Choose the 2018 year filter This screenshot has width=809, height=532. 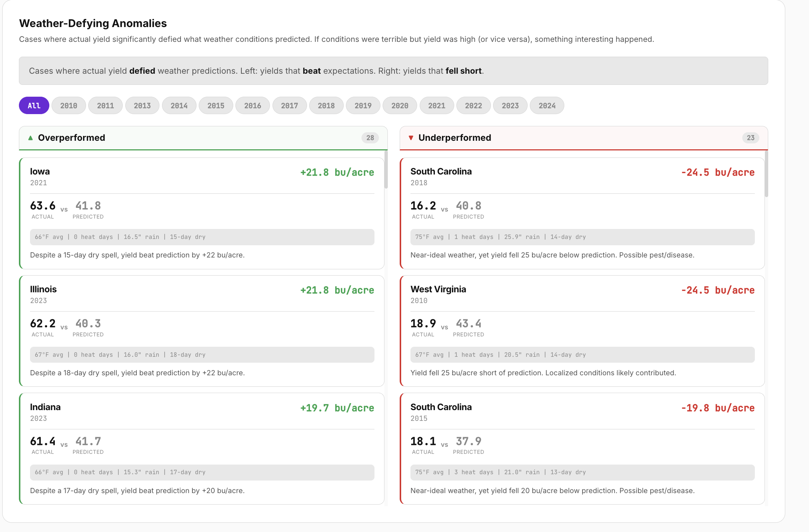(x=326, y=106)
